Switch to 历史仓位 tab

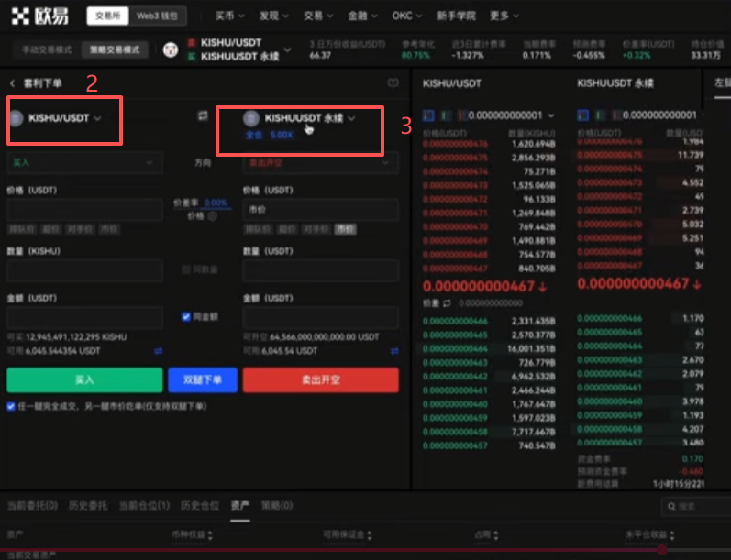tap(200, 506)
